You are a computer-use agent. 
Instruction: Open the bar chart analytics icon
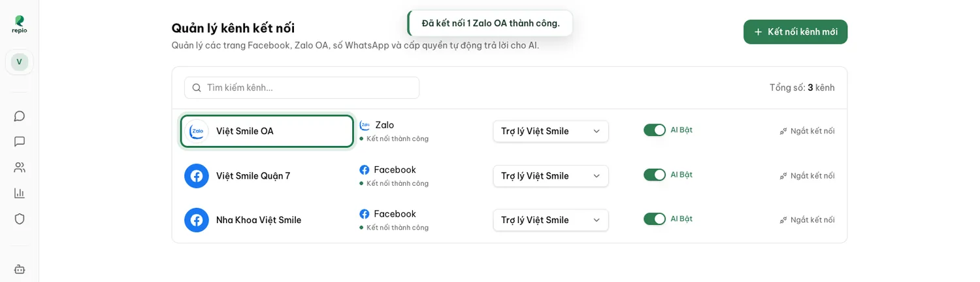[20, 193]
